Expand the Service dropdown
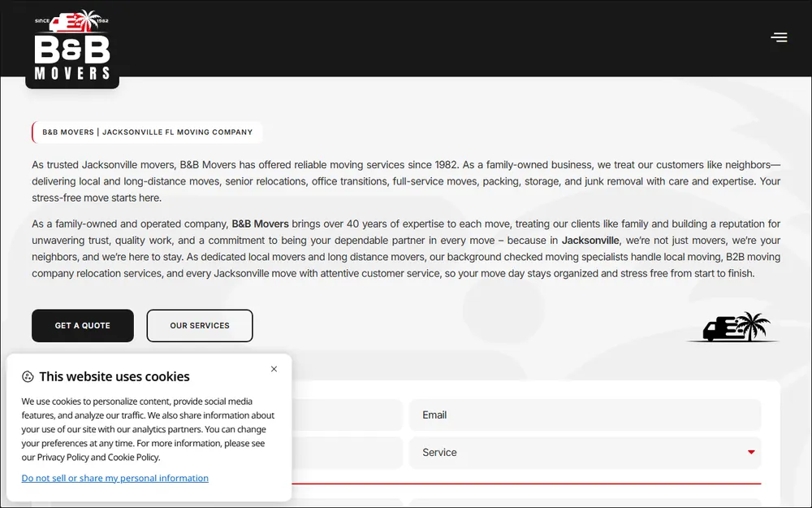 coord(585,453)
